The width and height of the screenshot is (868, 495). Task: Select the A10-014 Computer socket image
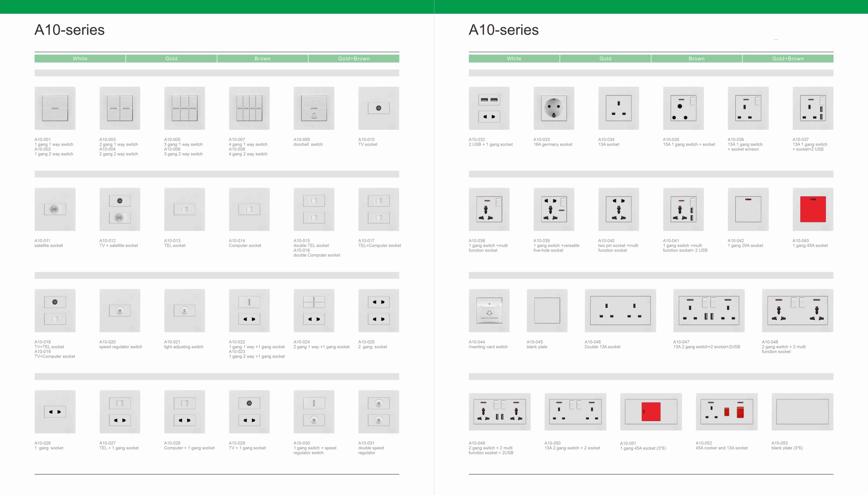pyautogui.click(x=249, y=209)
